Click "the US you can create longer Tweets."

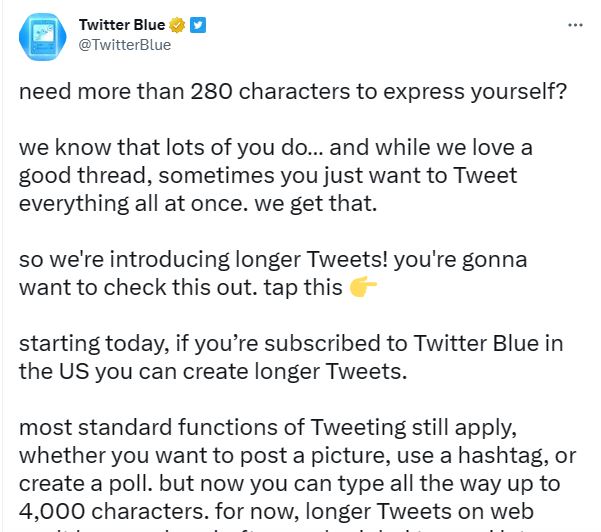[213, 371]
